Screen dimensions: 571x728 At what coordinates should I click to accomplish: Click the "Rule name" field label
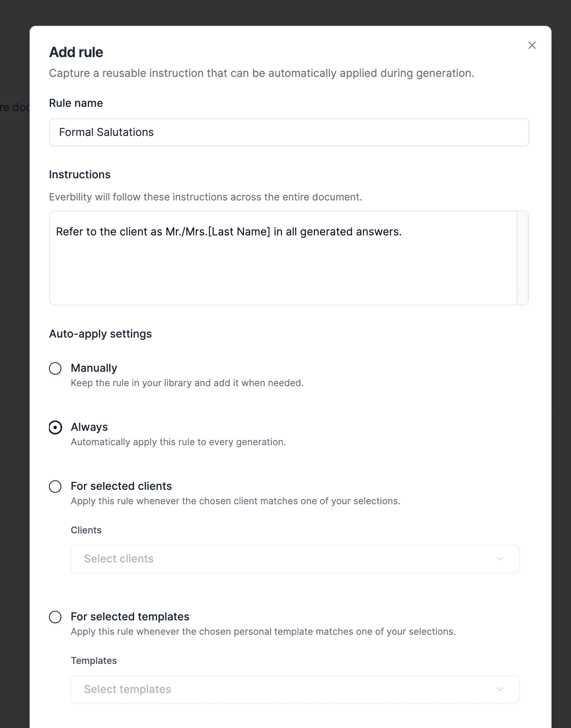[76, 103]
